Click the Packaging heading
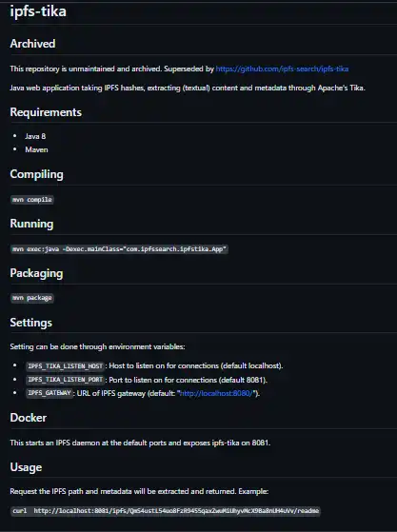 point(36,273)
